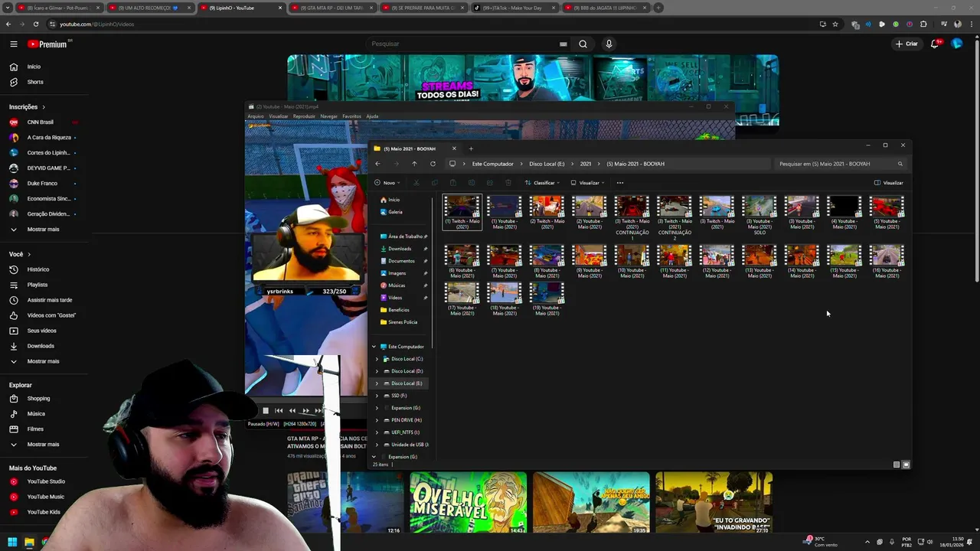Select Downloads in Explorer quick access
This screenshot has height=551, width=980.
(x=400, y=249)
